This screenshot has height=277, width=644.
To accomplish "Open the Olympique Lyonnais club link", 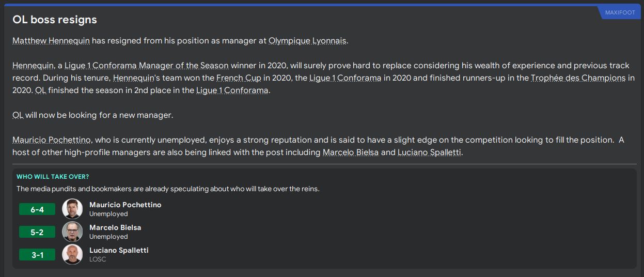I will [x=307, y=41].
